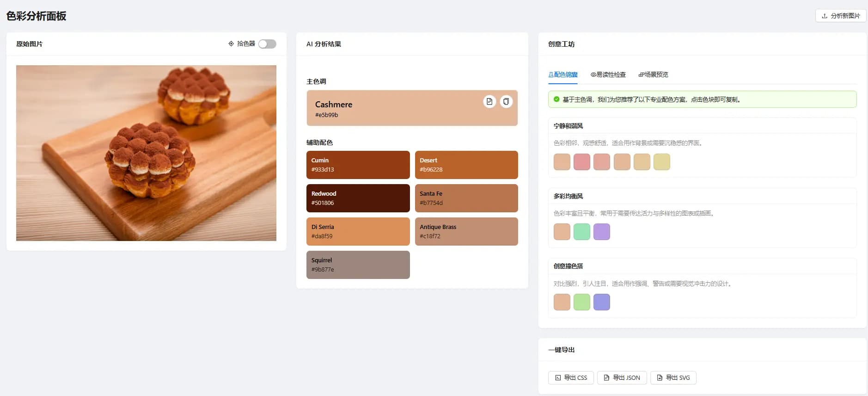868x396 pixels.
Task: Copy the mint green swatch in 多彩均衡风
Action: click(582, 232)
